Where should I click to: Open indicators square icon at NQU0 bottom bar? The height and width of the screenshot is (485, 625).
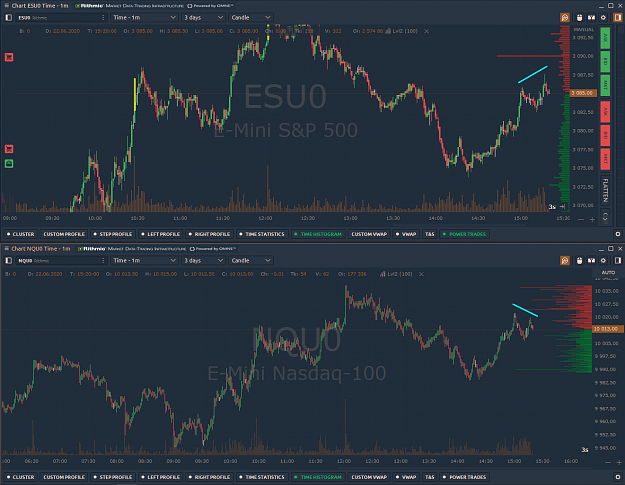click(618, 477)
